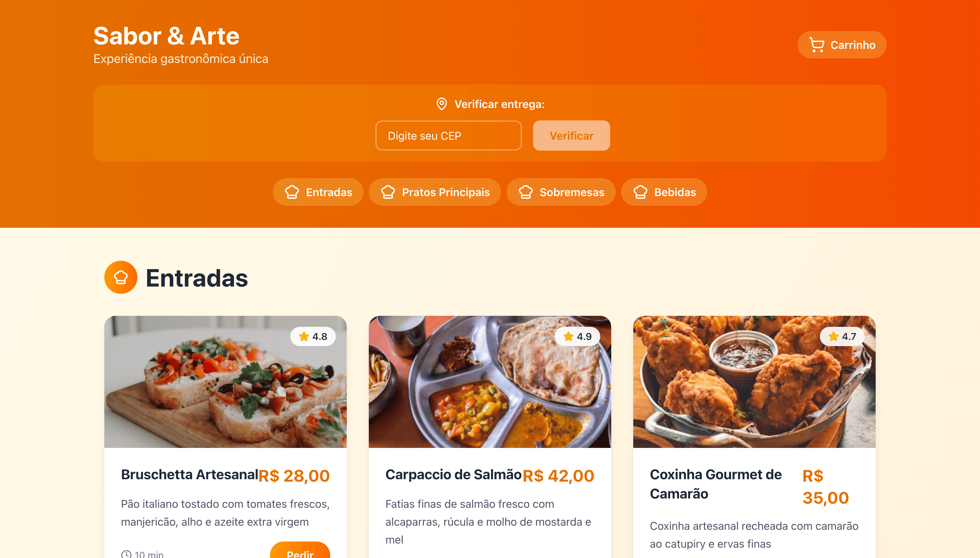The width and height of the screenshot is (980, 558).
Task: Select the Sobremesas category
Action: click(561, 192)
